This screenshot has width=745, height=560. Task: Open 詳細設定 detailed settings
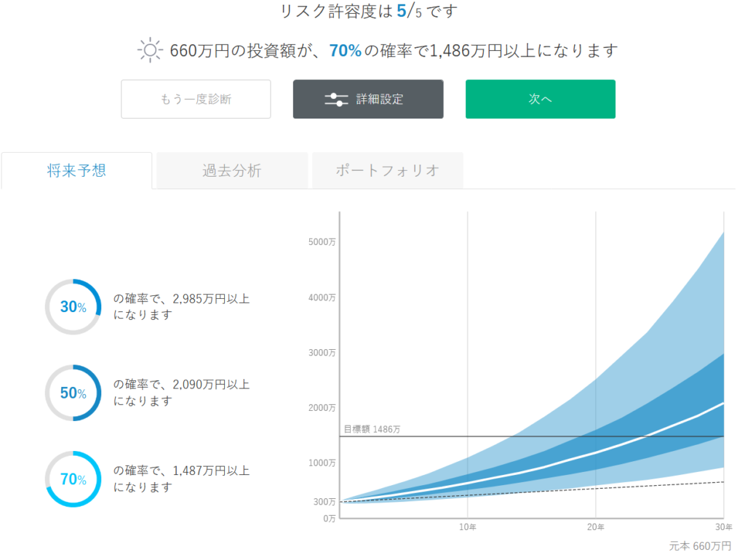(368, 99)
